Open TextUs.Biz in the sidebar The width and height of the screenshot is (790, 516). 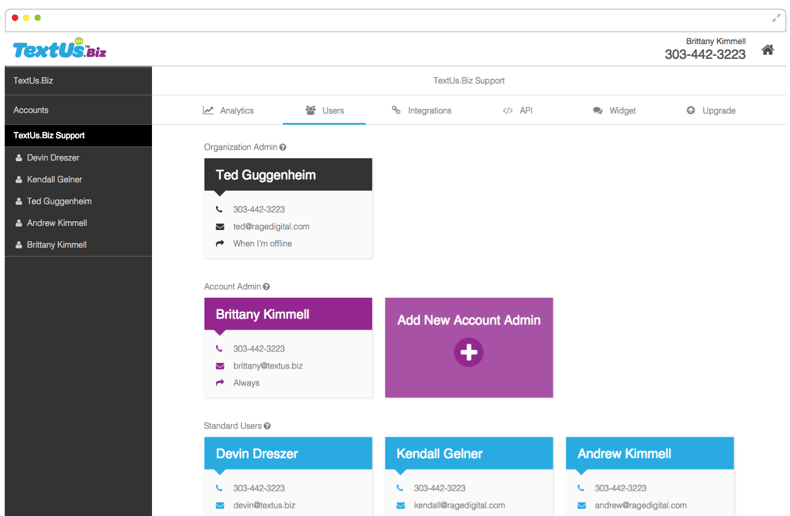coord(78,81)
